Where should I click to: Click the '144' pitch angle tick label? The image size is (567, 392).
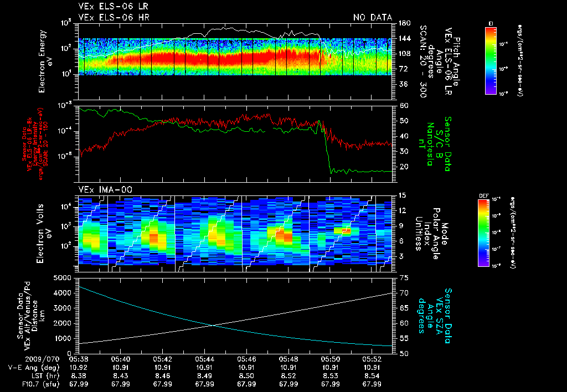click(x=404, y=38)
